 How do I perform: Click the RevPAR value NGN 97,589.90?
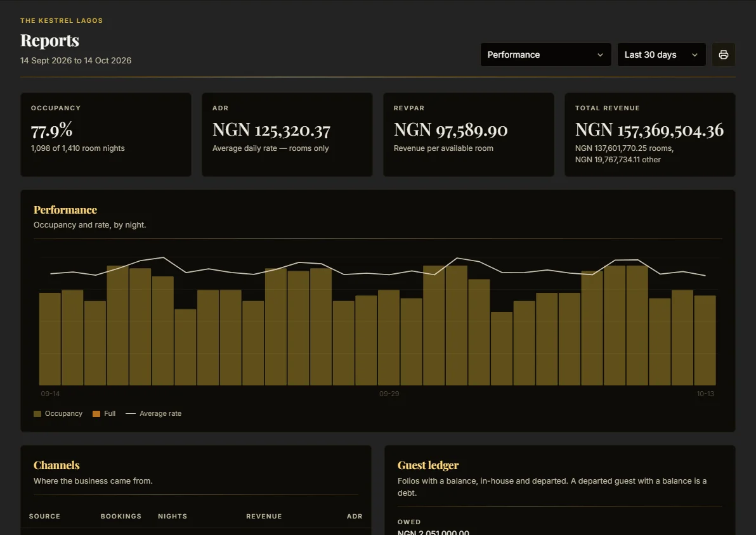click(451, 130)
